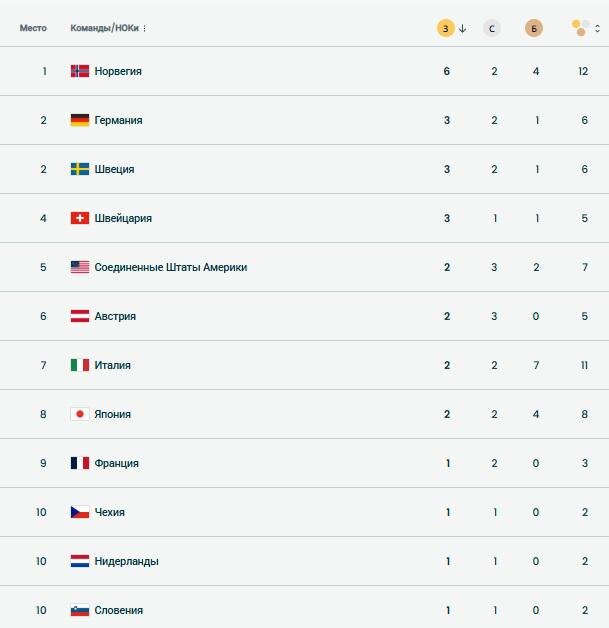Open the Италия team entry
Image resolution: width=609 pixels, height=628 pixels.
click(112, 365)
